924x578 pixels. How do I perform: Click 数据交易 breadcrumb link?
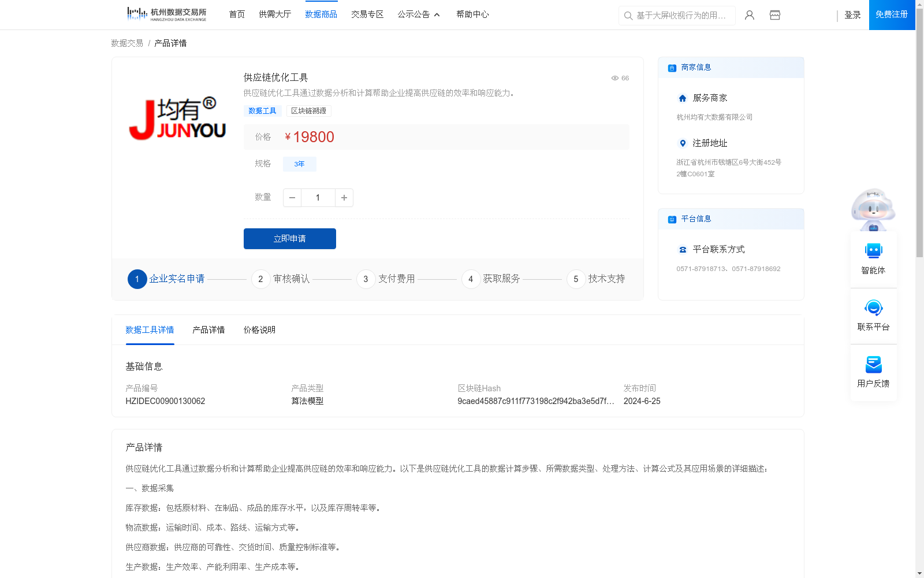click(x=127, y=43)
